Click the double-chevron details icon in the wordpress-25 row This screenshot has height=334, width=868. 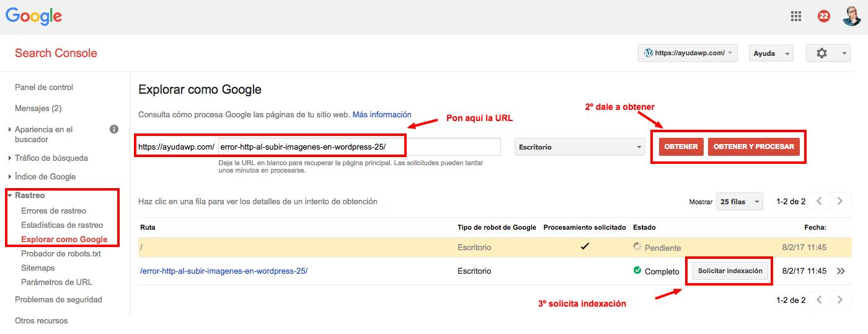point(841,271)
